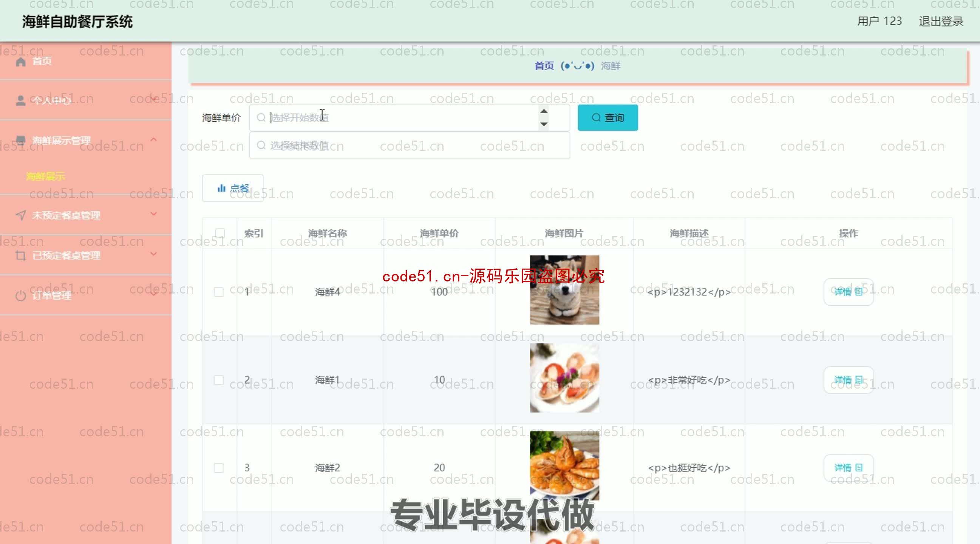Decrease start value with down stepper arrow
This screenshot has width=980, height=544.
pos(544,124)
